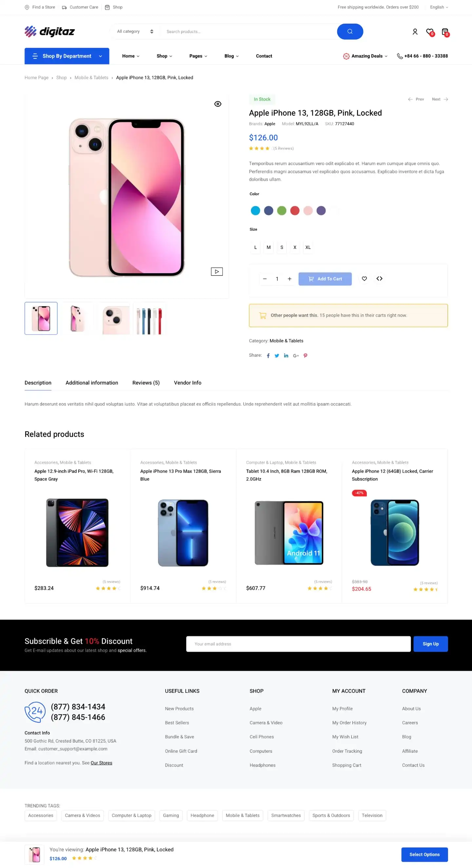This screenshot has height=868, width=472.
Task: Open Shop By Department menu
Action: 67,56
